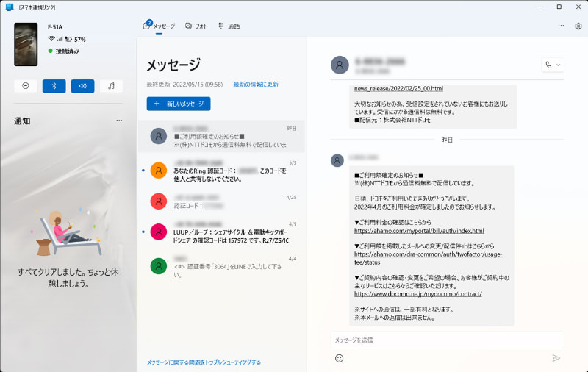Click the gray avatar beside the usage notice message

pos(337,160)
